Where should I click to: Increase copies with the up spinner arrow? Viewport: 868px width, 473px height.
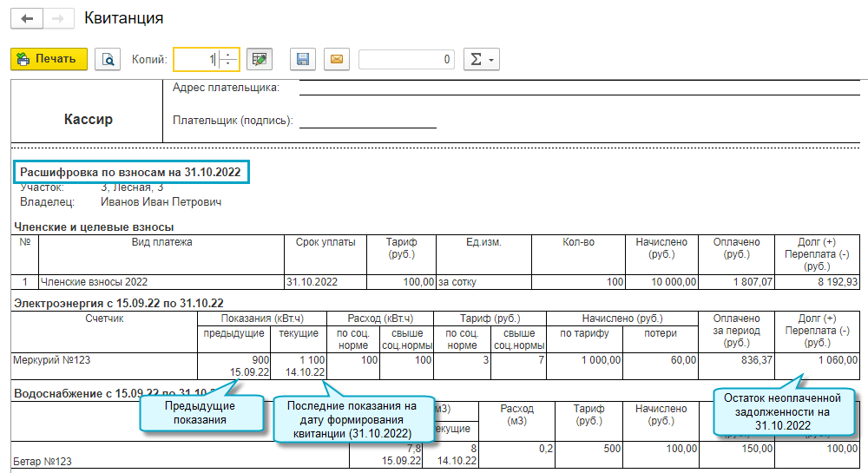point(228,54)
